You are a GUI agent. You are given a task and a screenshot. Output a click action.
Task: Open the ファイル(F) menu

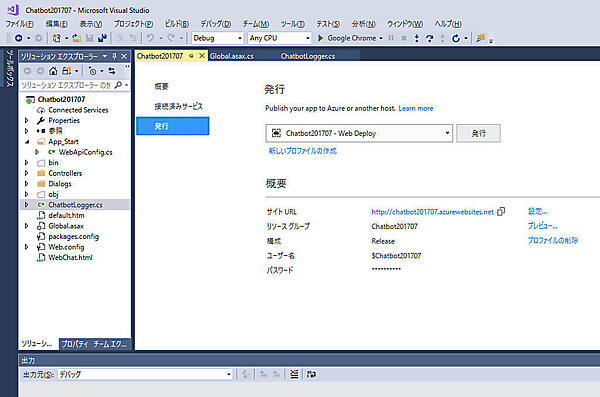pyautogui.click(x=20, y=24)
